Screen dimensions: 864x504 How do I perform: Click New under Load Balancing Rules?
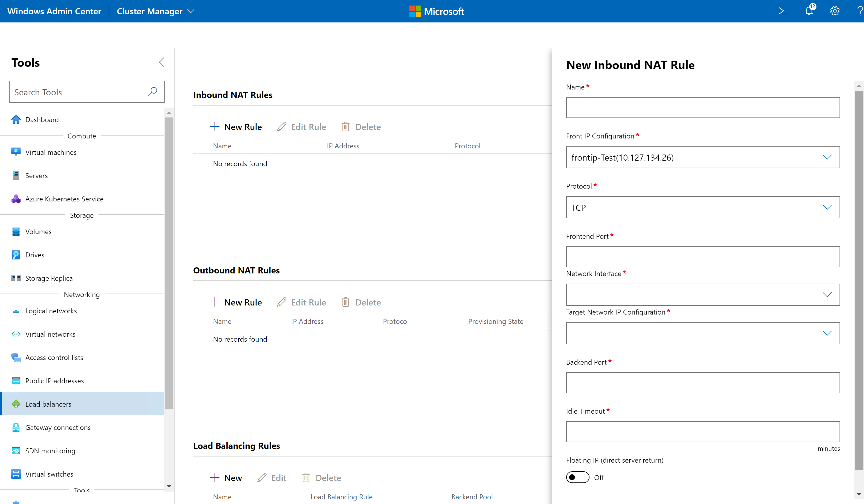226,477
